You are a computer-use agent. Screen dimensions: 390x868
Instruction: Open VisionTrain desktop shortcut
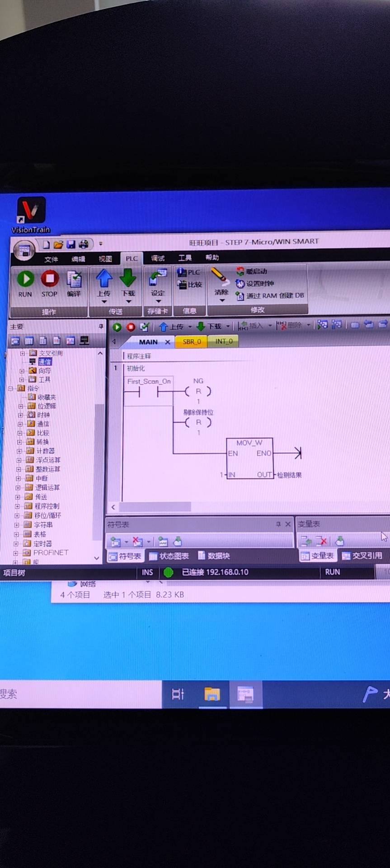(x=31, y=215)
